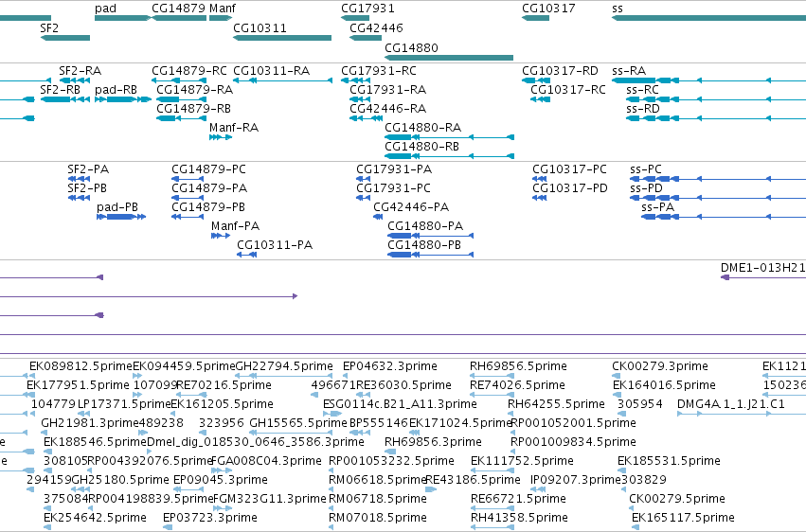Click the Manf gene label
The height and width of the screenshot is (532, 806).
[x=223, y=9]
